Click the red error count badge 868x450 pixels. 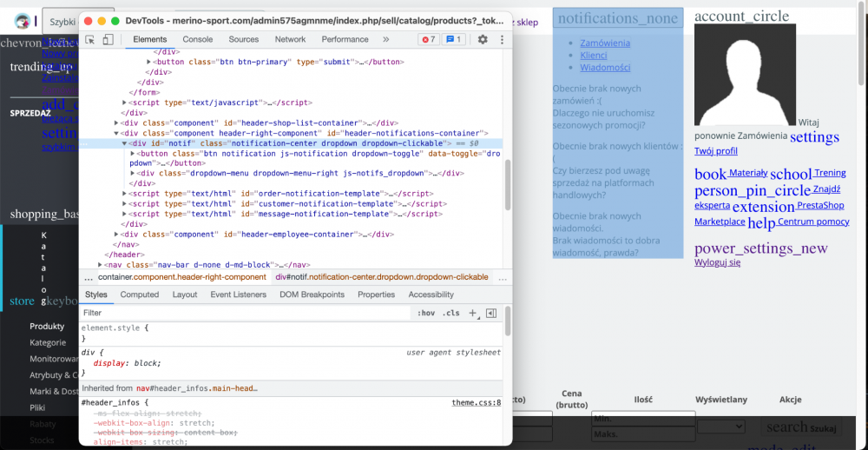point(429,39)
